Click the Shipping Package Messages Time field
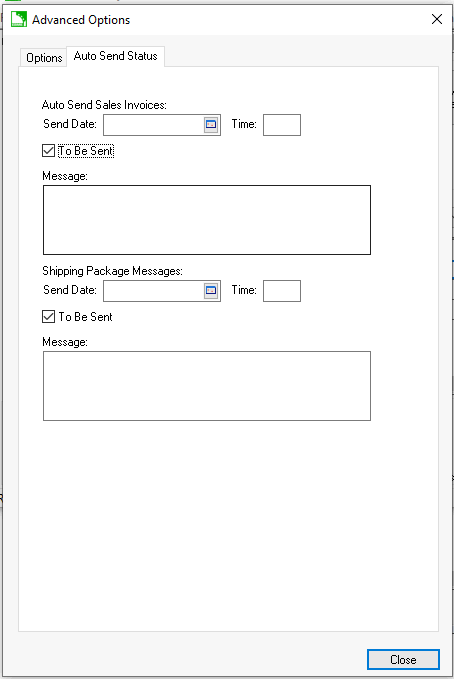Image resolution: width=454 pixels, height=679 pixels. (282, 291)
